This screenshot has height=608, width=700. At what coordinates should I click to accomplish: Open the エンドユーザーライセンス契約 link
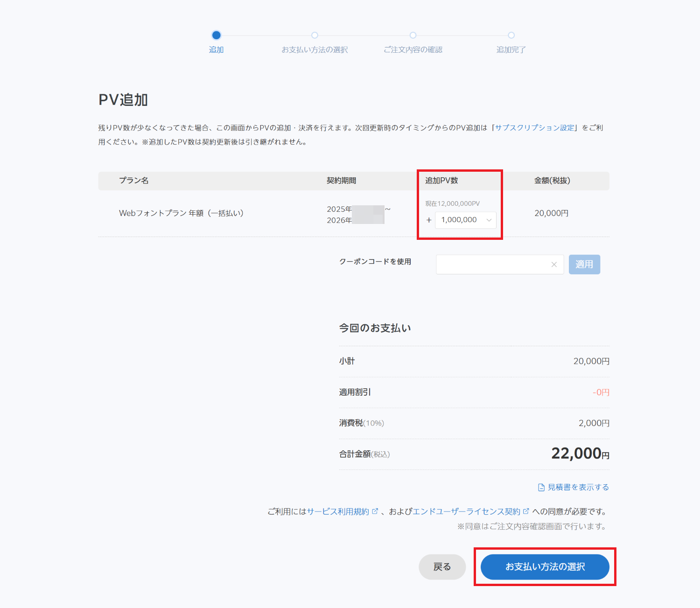466,512
